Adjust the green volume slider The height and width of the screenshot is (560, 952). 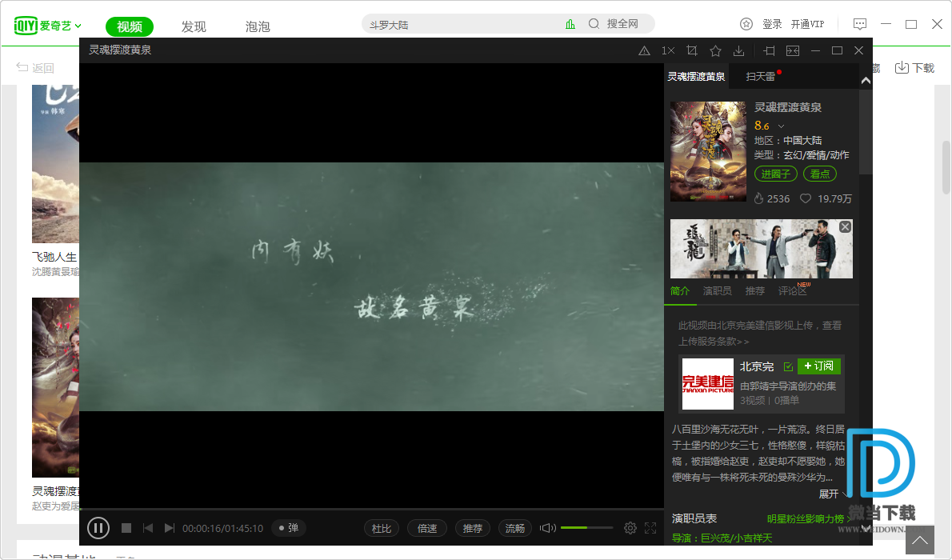coord(586,528)
